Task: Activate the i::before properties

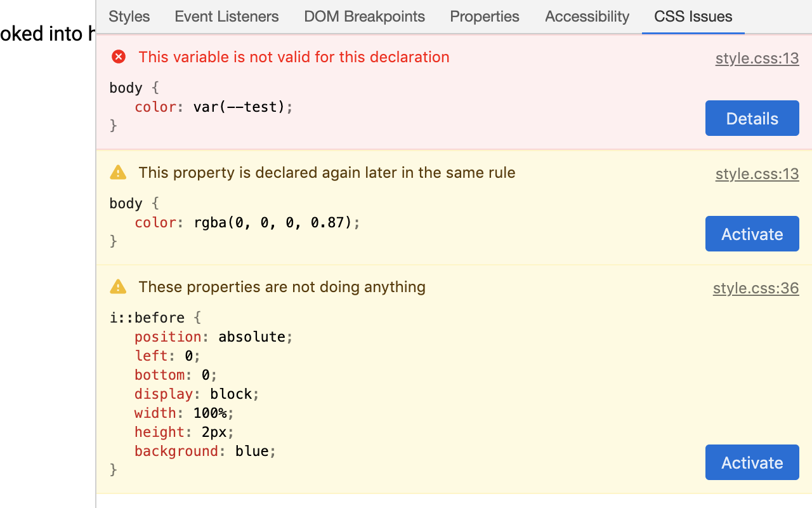Action: [x=752, y=462]
